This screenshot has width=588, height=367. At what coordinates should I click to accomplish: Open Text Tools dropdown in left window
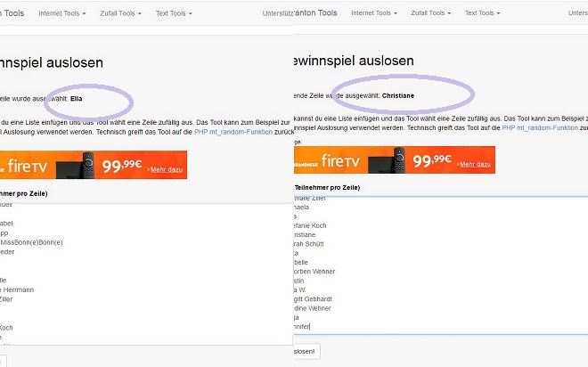[174, 13]
